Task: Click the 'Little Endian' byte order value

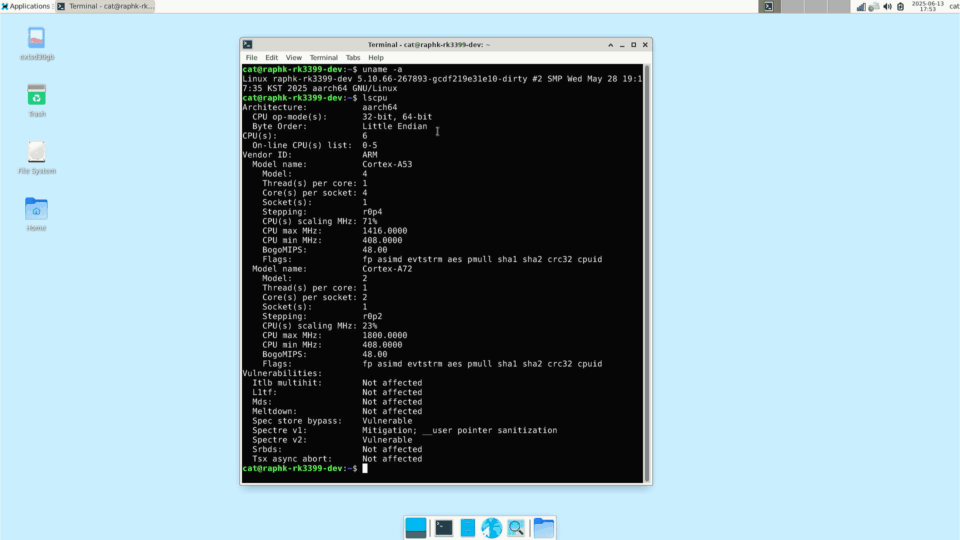Action: tap(394, 126)
